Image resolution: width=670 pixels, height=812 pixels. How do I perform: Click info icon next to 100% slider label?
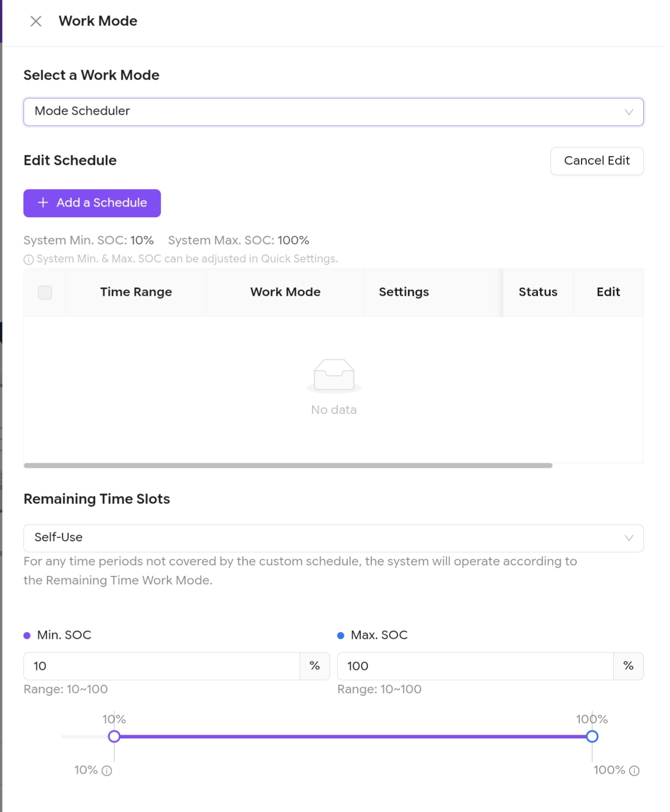634,771
